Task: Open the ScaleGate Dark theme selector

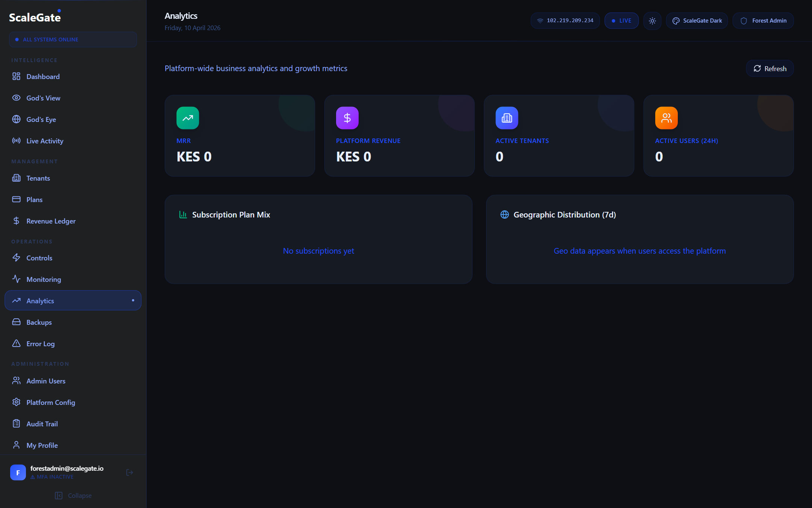Action: pos(697,21)
